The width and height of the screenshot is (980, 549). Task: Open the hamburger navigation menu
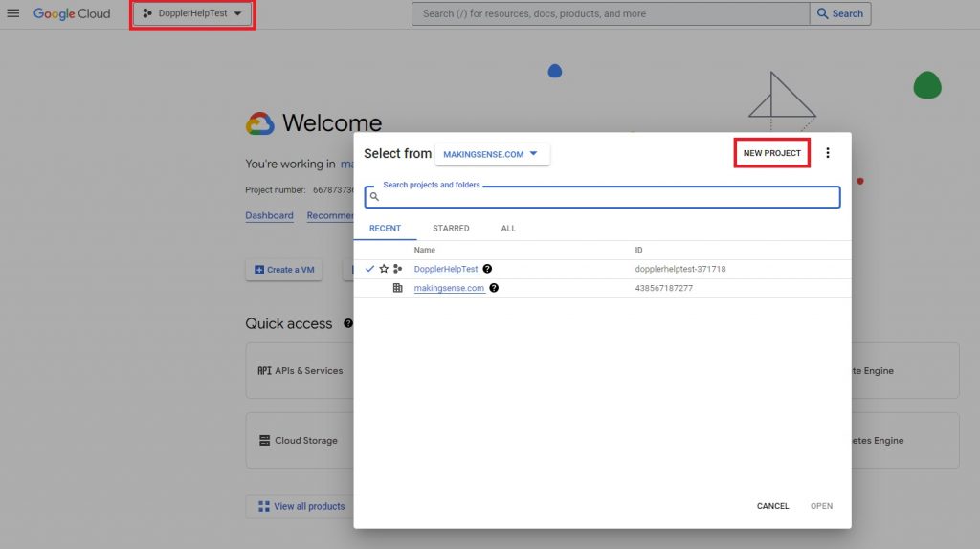pos(13,13)
